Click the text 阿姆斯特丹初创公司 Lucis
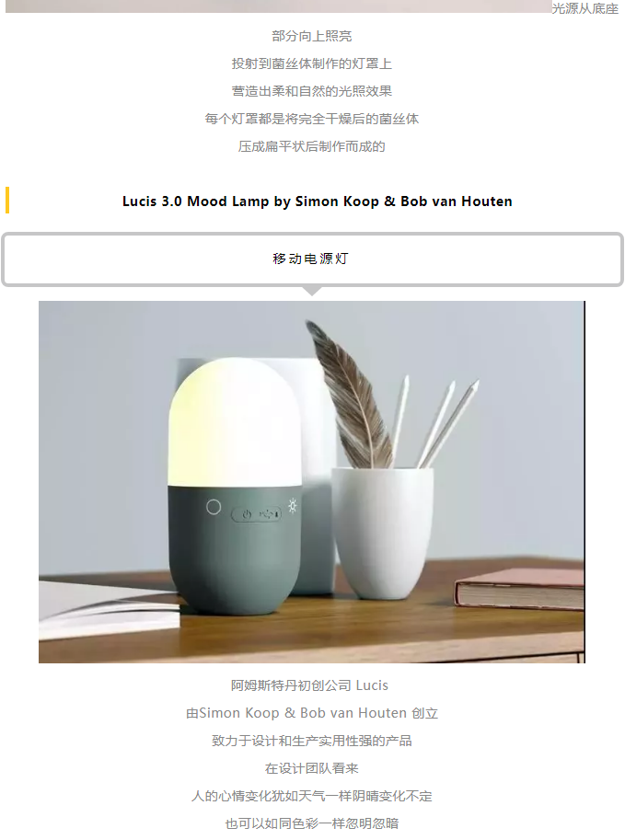This screenshot has height=840, width=625. coord(310,685)
